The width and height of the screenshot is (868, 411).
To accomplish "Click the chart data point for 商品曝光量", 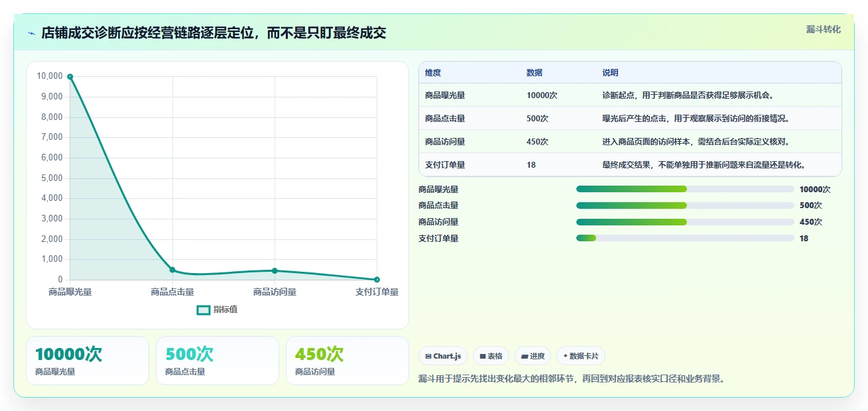I will coord(70,77).
